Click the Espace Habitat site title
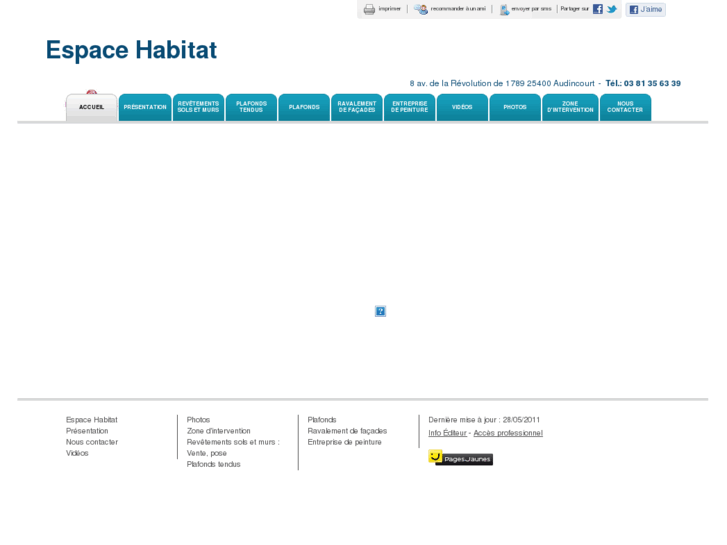 131,50
